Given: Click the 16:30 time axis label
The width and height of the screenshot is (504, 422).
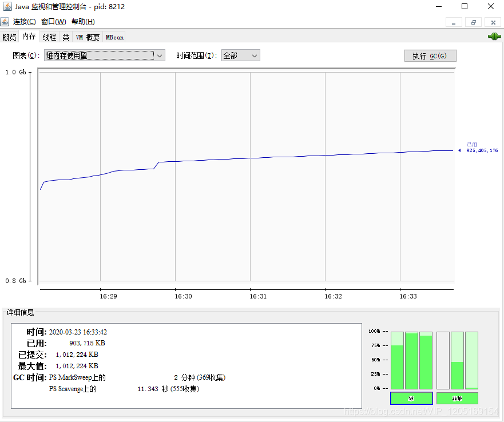Looking at the screenshot, I should click(x=183, y=296).
